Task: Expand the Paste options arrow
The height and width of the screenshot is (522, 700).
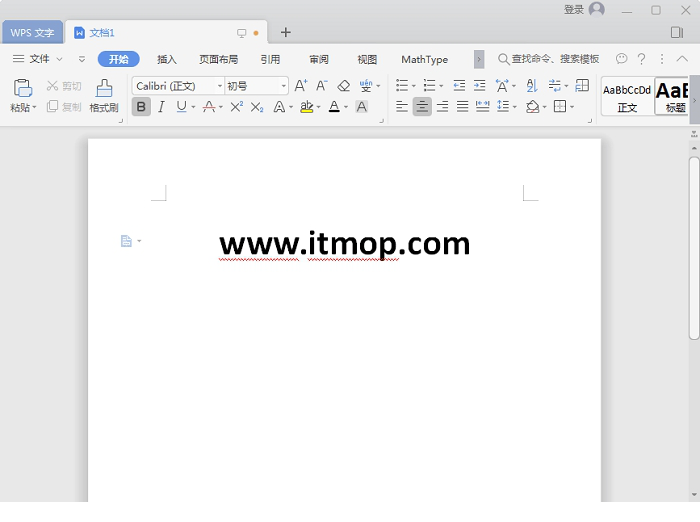Action: tap(34, 108)
